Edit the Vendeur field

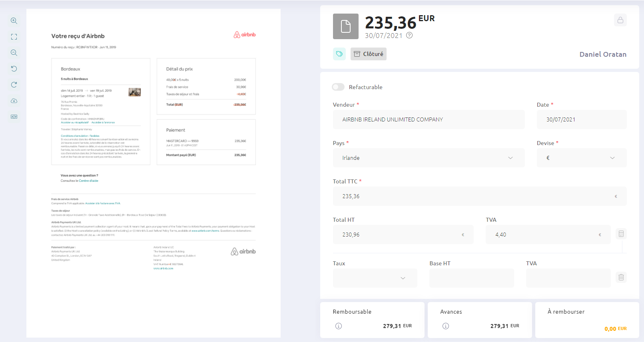(x=429, y=119)
